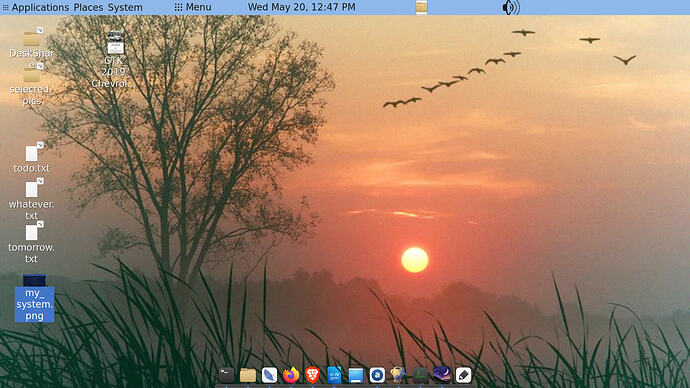Open the round blue 'a' app in dock
The height and width of the screenshot is (388, 690).
377,375
